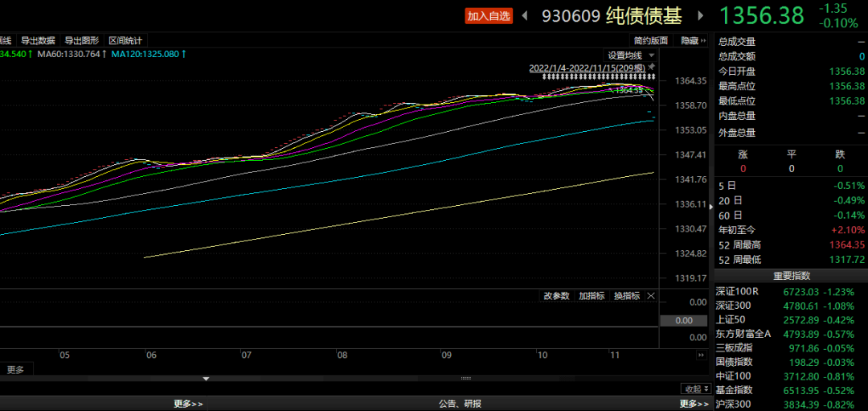Screen dimensions: 868x411
Task: Click 换指标 to switch indicator
Action: coord(627,296)
